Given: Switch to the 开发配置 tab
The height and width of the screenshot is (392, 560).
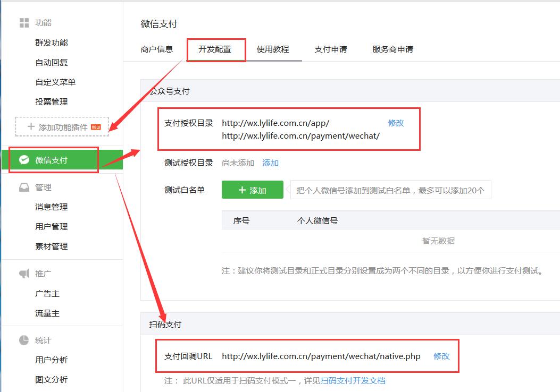Looking at the screenshot, I should pos(215,49).
